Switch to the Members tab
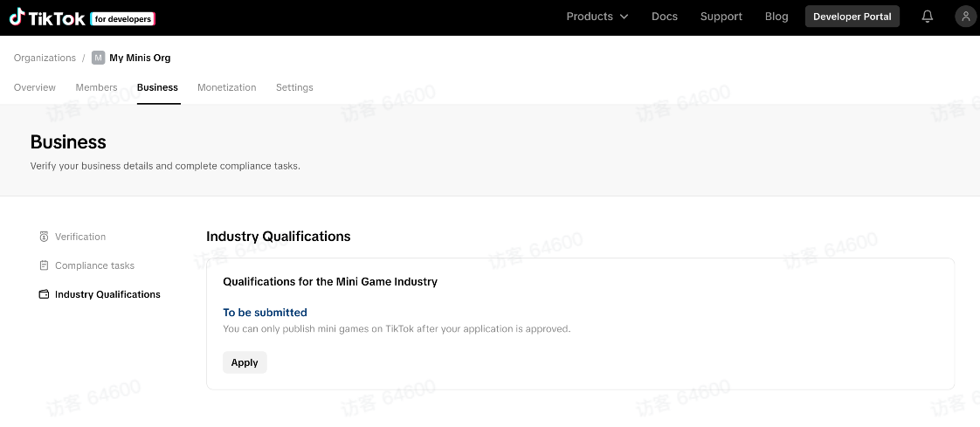 [96, 87]
